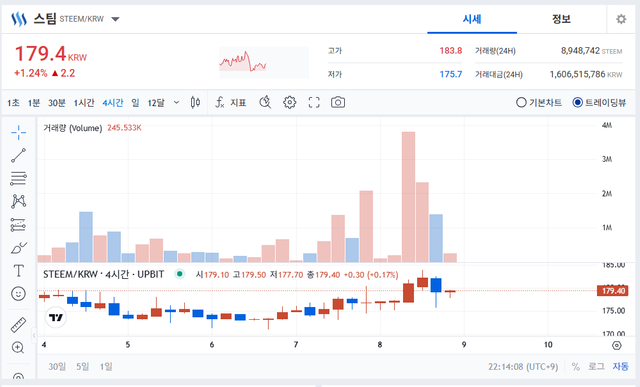Toggle percent scale mode

(576, 367)
